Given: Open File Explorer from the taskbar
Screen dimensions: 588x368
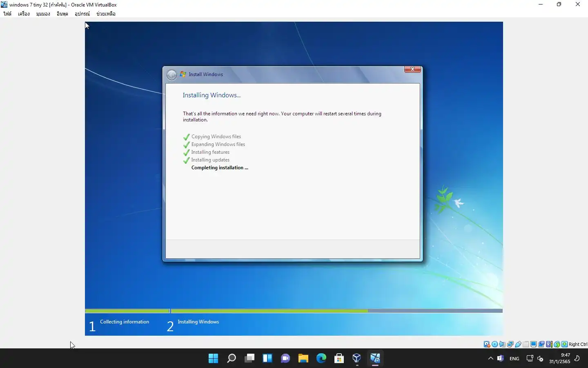Looking at the screenshot, I should pos(303,359).
